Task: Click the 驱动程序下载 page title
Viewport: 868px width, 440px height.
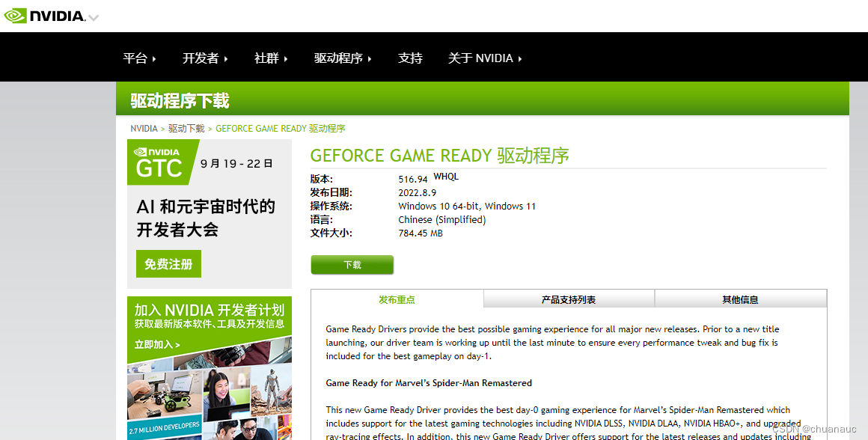Action: click(x=180, y=101)
